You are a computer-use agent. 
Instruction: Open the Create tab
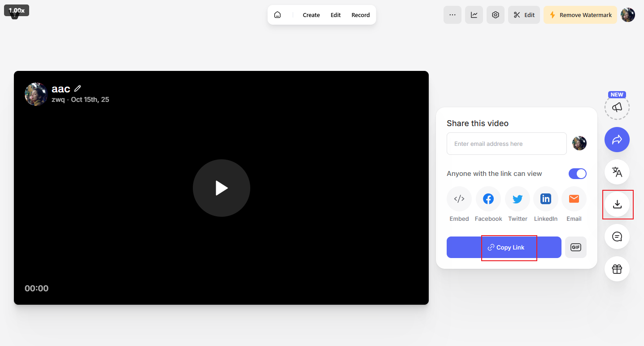tap(311, 14)
